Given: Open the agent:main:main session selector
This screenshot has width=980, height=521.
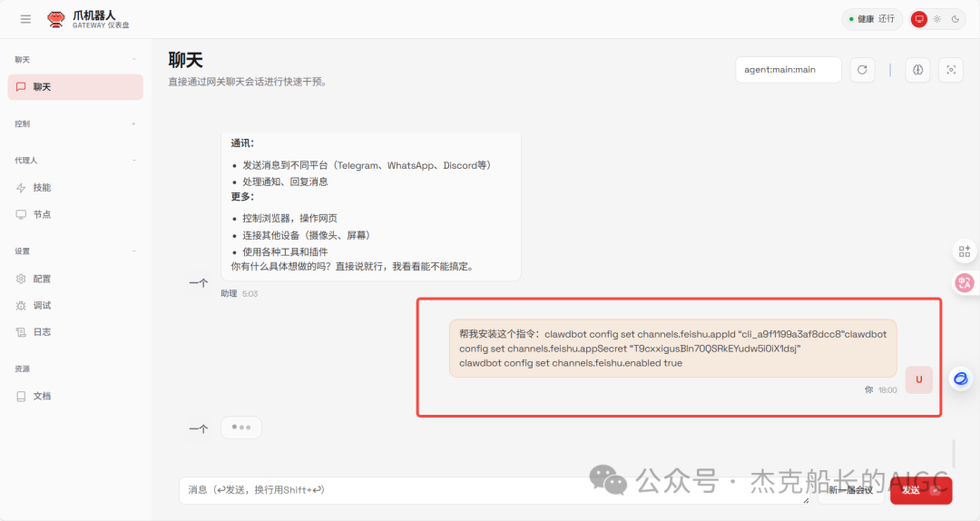Looking at the screenshot, I should point(789,69).
